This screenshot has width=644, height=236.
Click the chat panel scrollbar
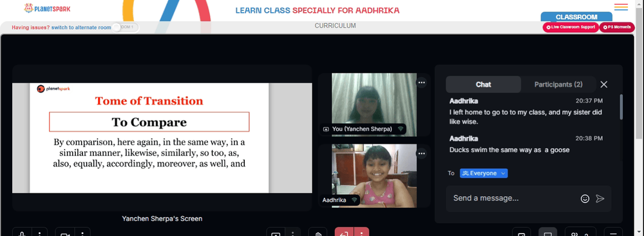pos(621,107)
